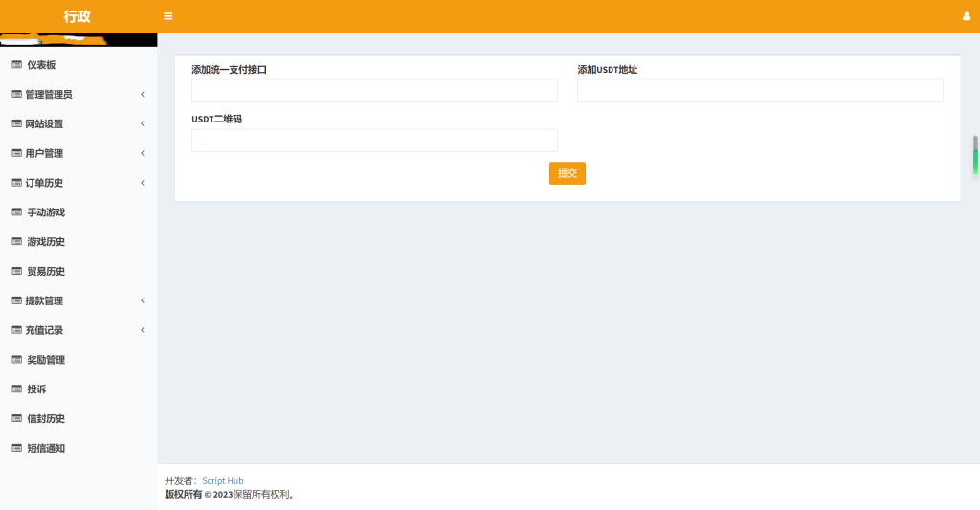The image size is (980, 510).
Task: Click the hamburger menu icon in header
Action: [168, 16]
